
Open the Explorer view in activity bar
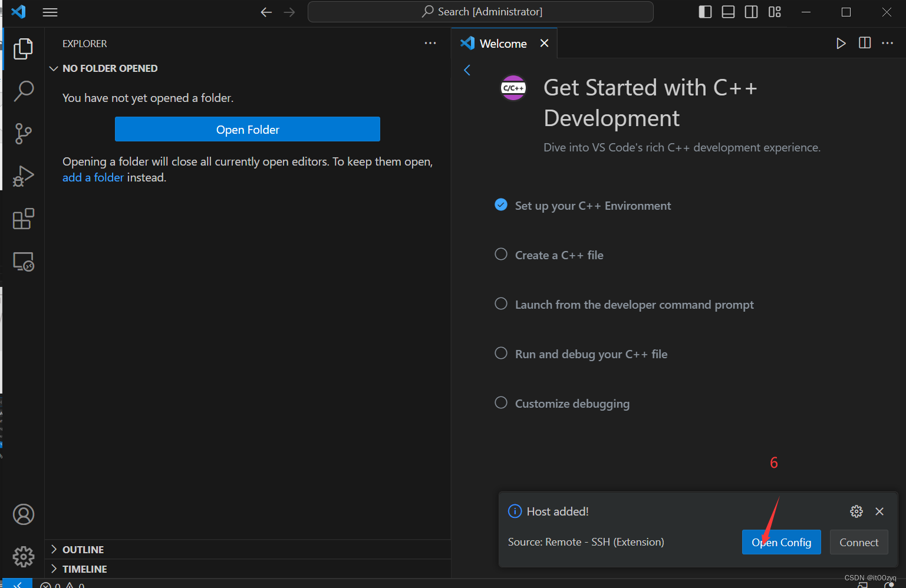point(23,49)
